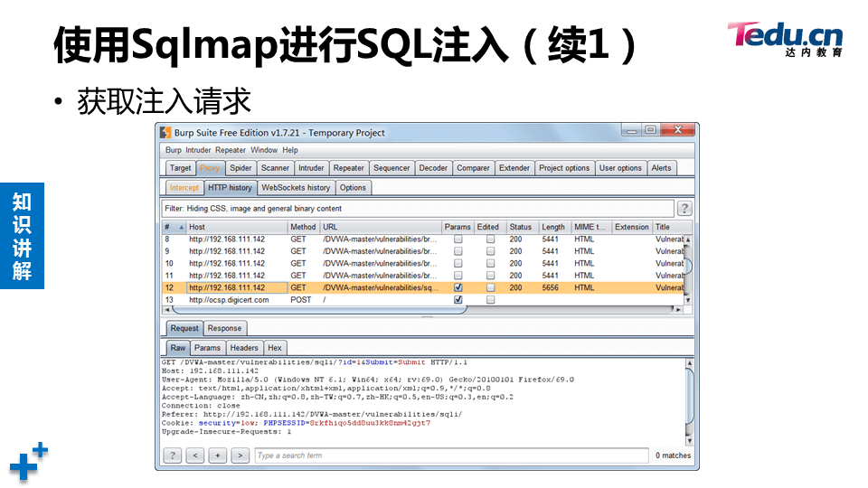Sort by the Status column header
This screenshot has width=868, height=488.
522,227
